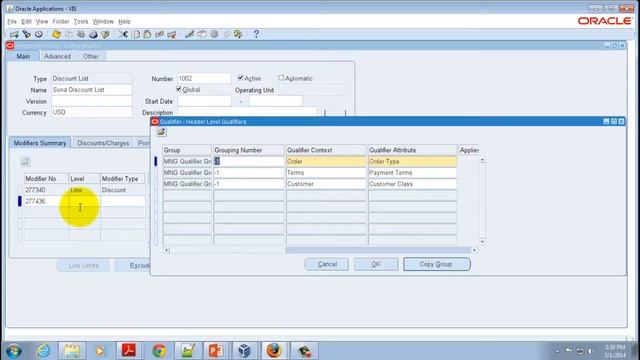Screen dimensions: 640x360
Task: Click the Edit Field pencil icon
Action: (189, 34)
